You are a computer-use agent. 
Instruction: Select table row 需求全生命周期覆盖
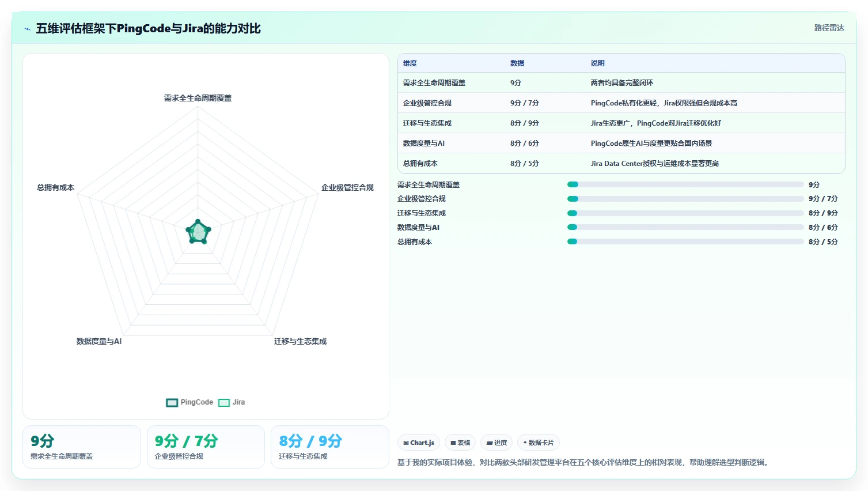coord(621,83)
